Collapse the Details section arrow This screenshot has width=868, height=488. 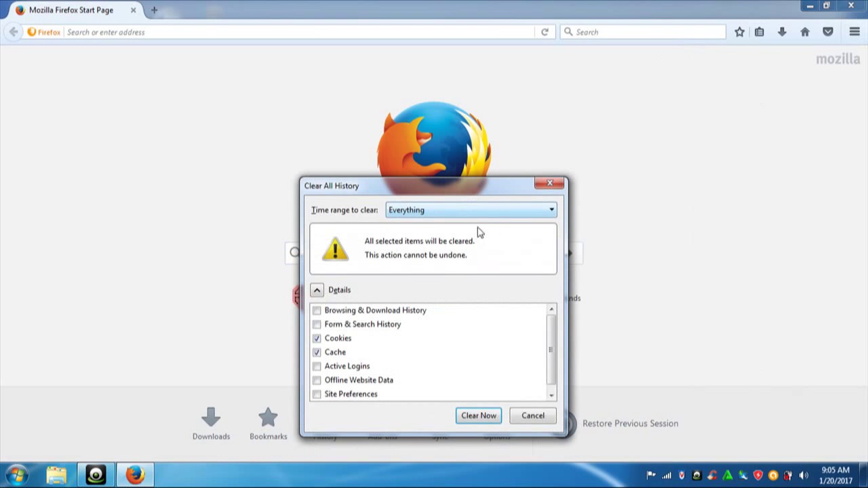(x=317, y=290)
